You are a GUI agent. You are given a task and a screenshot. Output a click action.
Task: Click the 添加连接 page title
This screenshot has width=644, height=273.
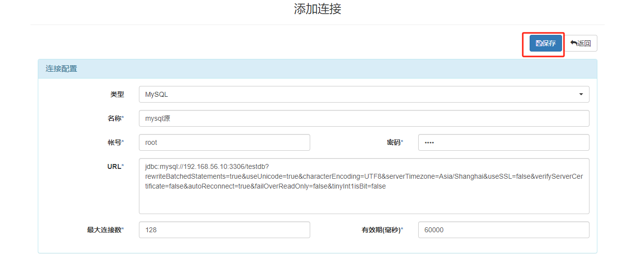point(318,9)
